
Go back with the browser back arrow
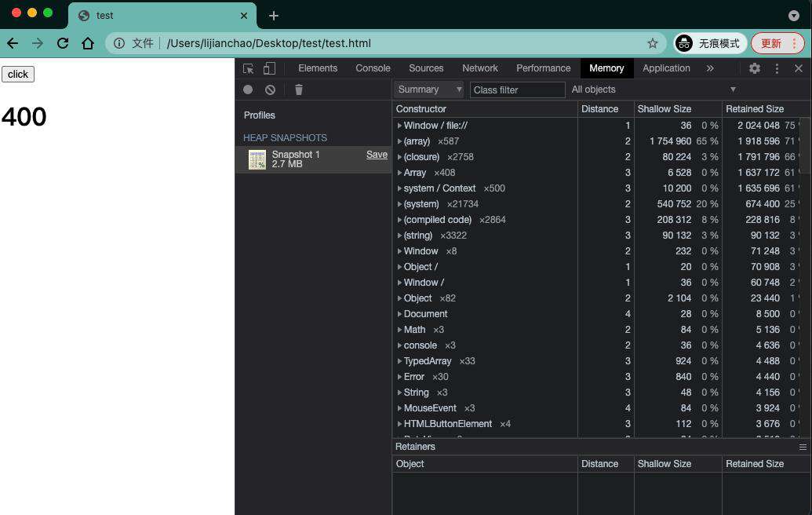click(x=13, y=43)
